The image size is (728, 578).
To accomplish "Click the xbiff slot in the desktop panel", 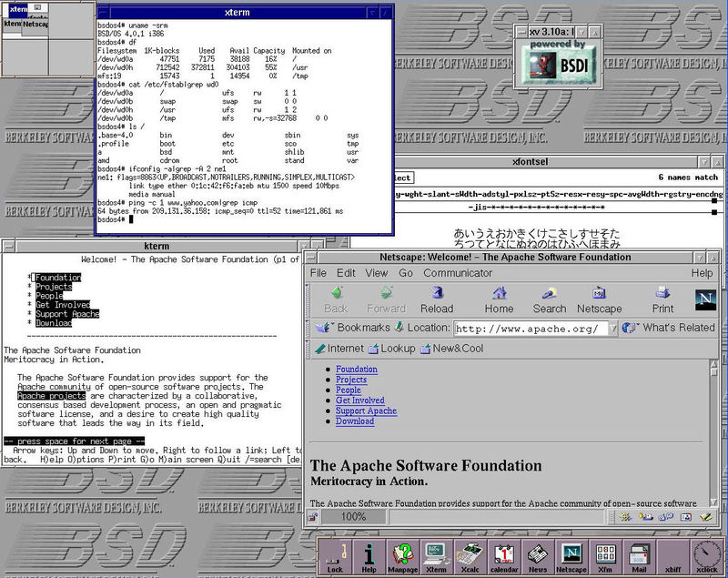I will pos(672,557).
